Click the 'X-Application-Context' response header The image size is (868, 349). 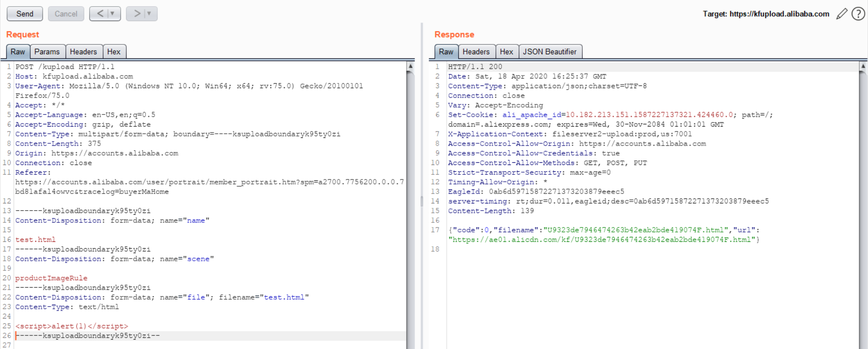(x=570, y=134)
